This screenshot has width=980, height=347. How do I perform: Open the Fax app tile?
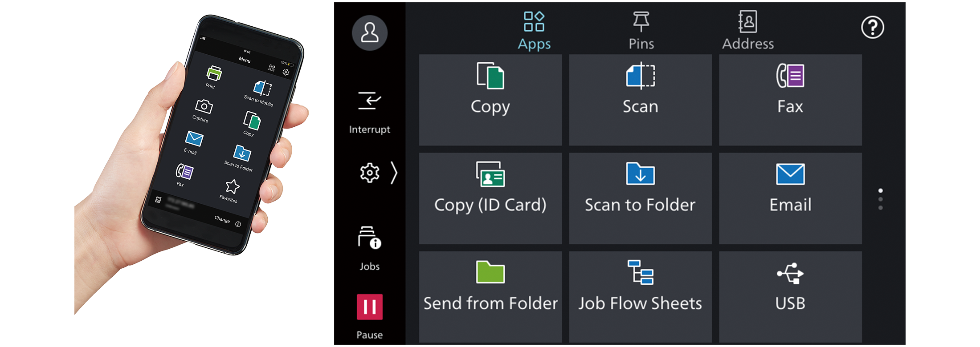point(790,100)
